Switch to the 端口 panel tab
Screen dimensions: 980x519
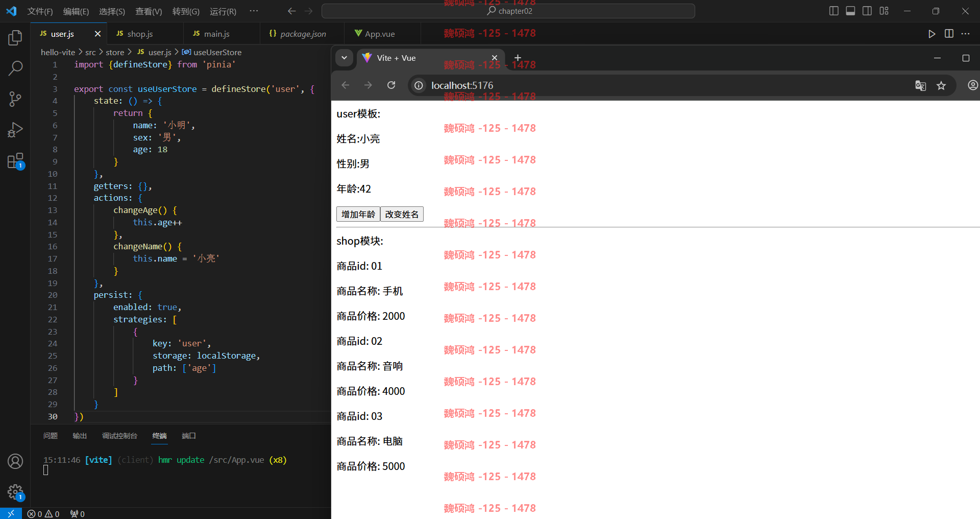189,436
